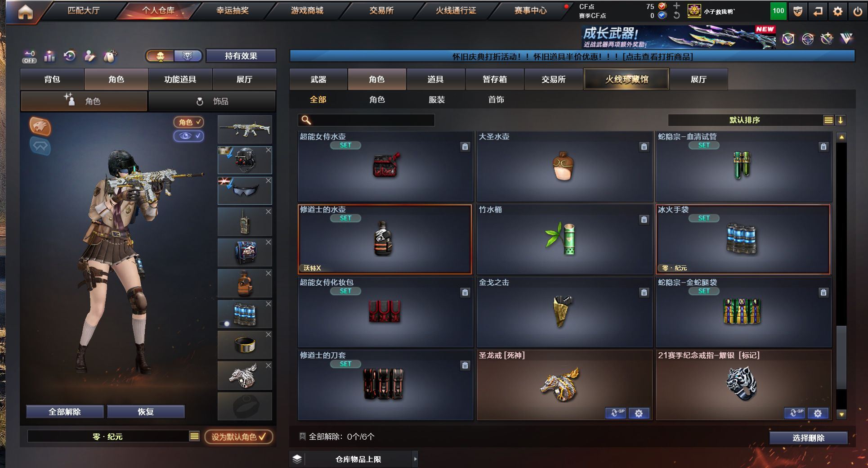868x468 pixels.
Task: Click the item list scrollbar down arrow
Action: (841, 414)
